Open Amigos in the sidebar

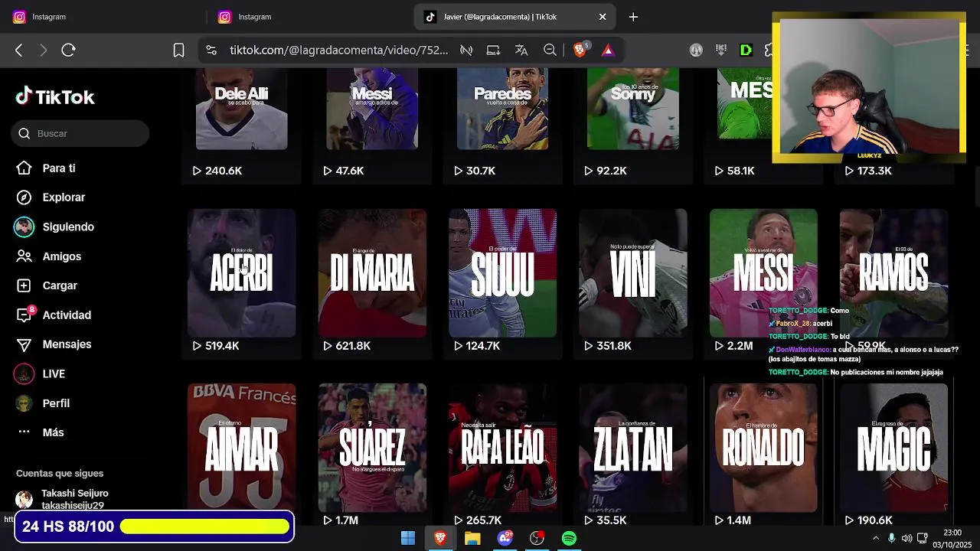[61, 256]
